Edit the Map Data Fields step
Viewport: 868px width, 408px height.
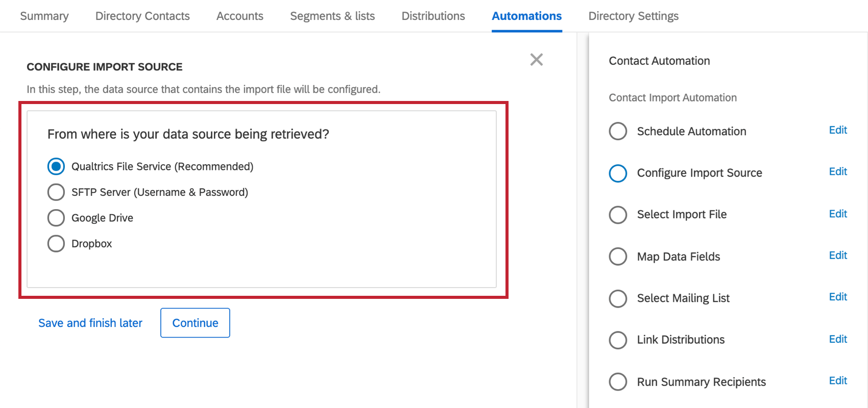point(838,255)
